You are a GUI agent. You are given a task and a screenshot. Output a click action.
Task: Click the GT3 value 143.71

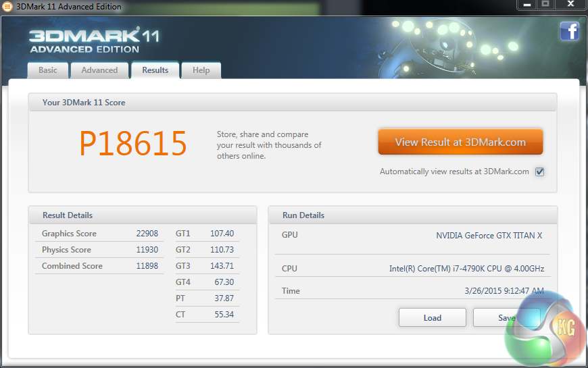click(x=222, y=265)
